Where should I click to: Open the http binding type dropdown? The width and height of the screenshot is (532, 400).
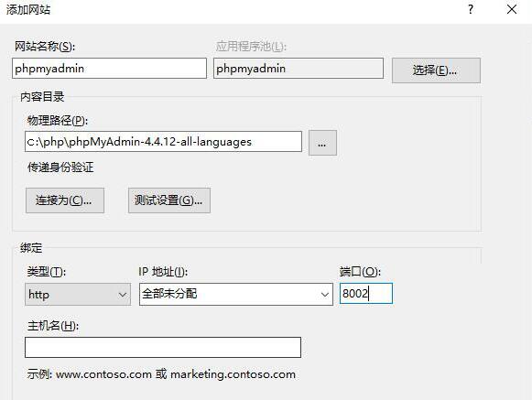78,294
